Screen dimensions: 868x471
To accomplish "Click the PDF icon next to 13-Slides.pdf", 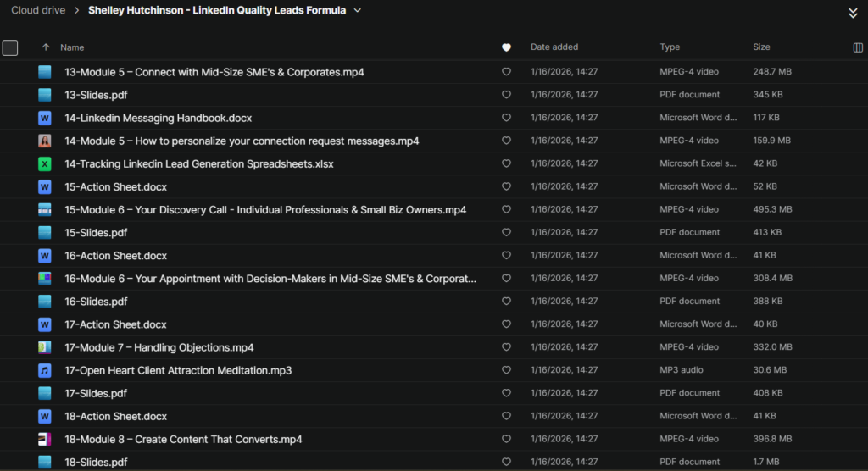I will (45, 95).
